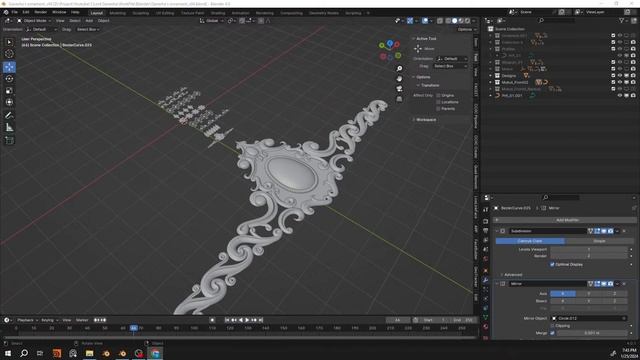Viewport: 640px width, 360px height.
Task: Toggle Mirror modifier Clipping checkbox
Action: 552,326
